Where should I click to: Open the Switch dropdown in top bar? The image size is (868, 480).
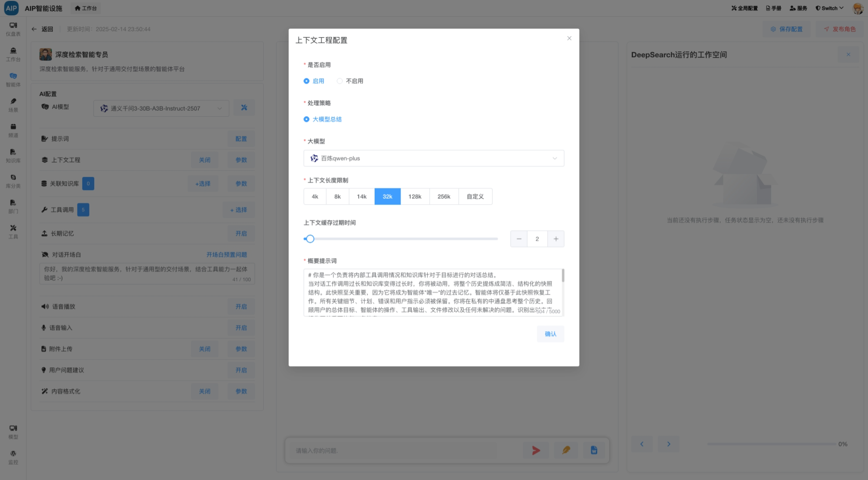[830, 8]
